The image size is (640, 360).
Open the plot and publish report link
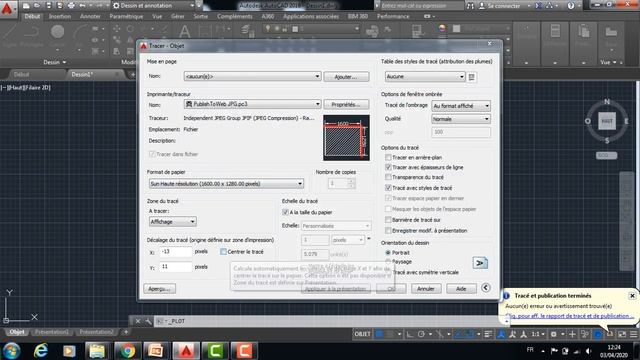(x=569, y=316)
